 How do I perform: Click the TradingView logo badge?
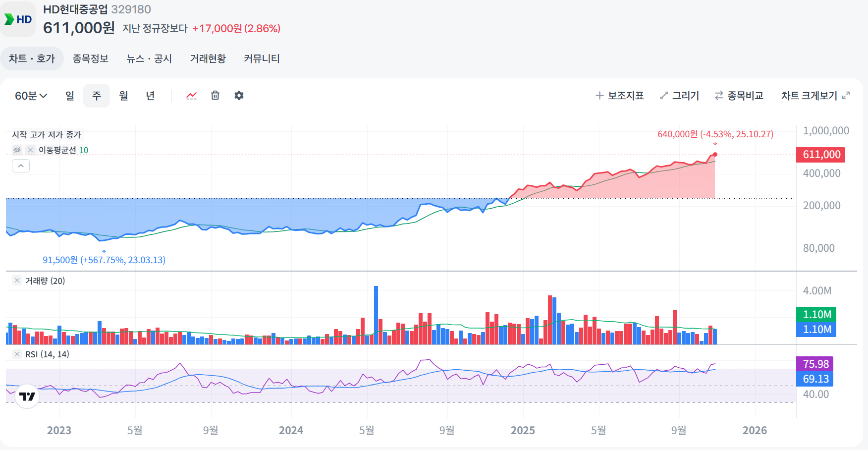click(27, 396)
